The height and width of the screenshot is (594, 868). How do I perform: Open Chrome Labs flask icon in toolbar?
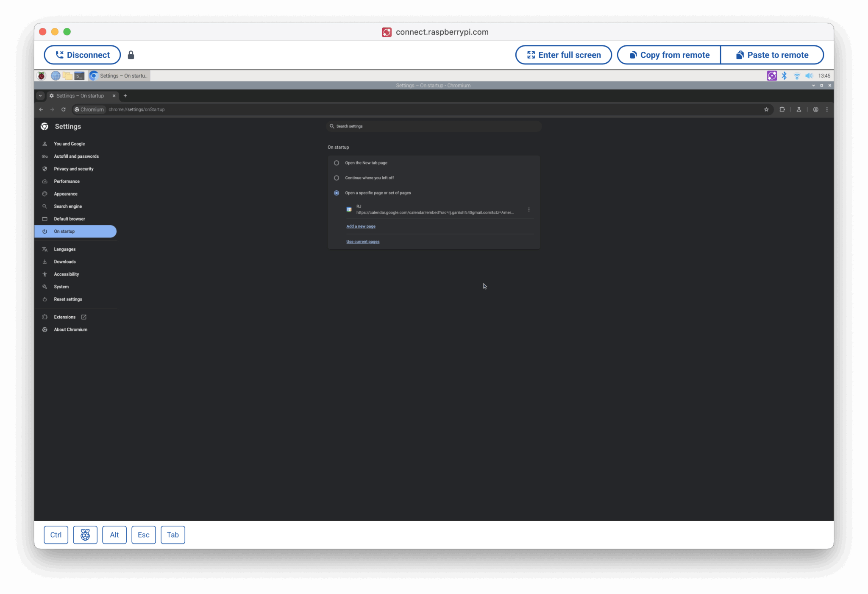pyautogui.click(x=798, y=109)
